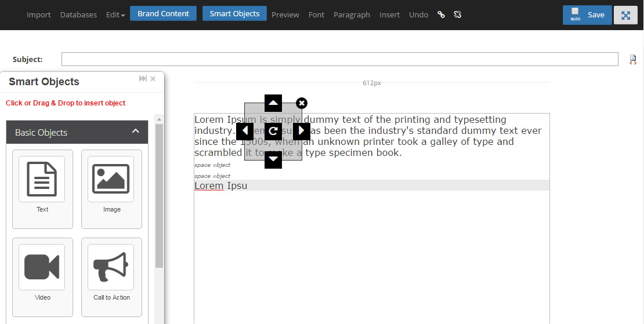Click the Brand Content button
This screenshot has height=324, width=644.
coord(163,13)
